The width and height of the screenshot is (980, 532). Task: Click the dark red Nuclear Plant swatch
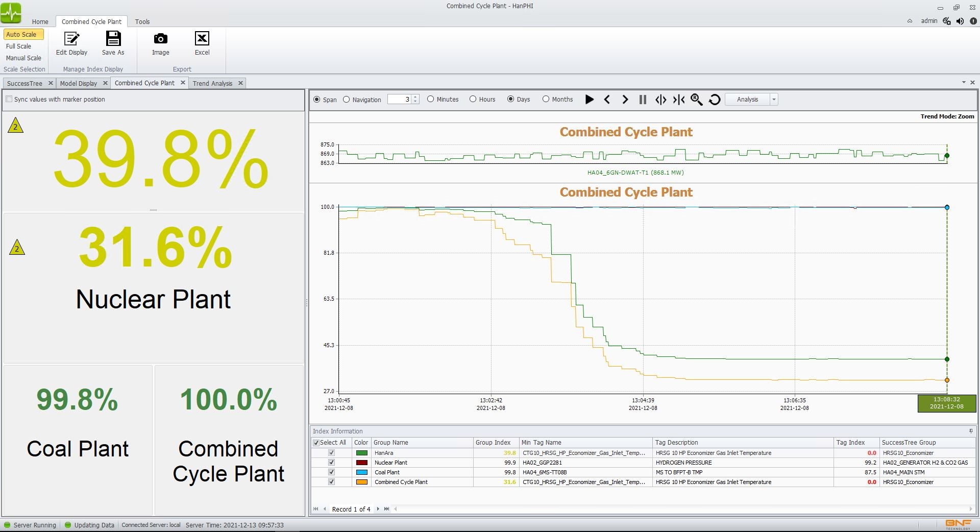click(x=361, y=463)
